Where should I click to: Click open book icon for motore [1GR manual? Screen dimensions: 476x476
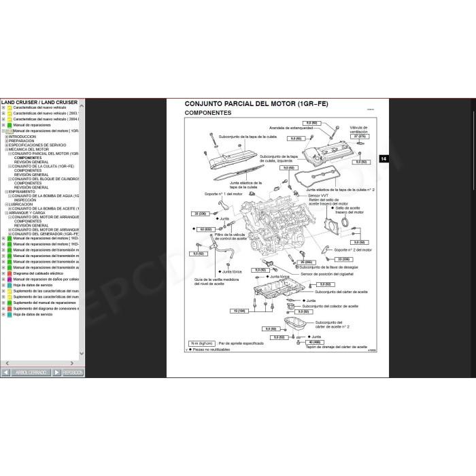click(x=10, y=131)
